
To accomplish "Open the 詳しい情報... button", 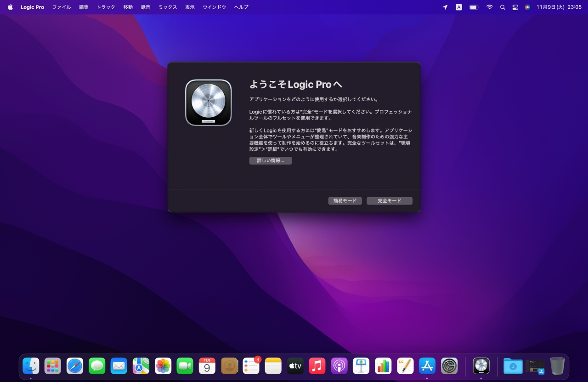I will tap(271, 161).
